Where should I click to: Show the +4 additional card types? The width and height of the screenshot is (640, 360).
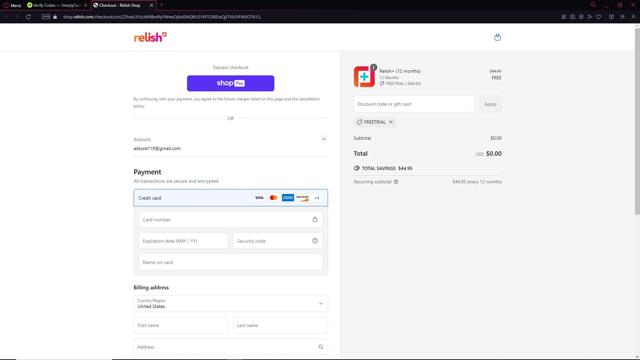click(317, 198)
